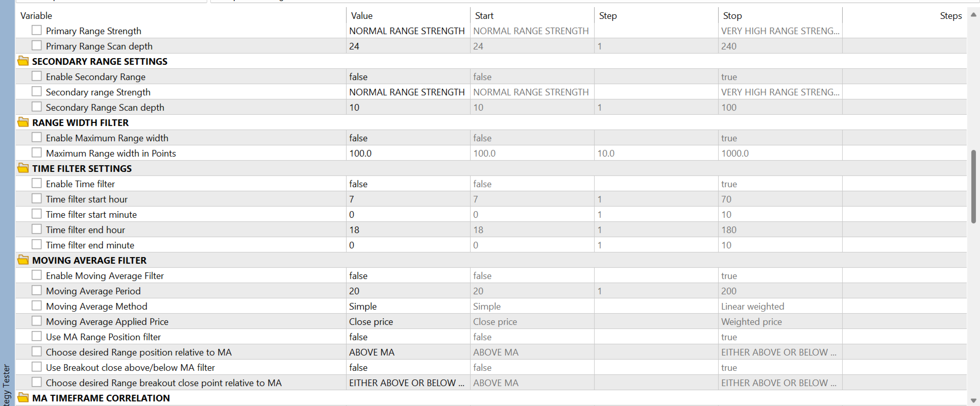980x406 pixels.
Task: Open Moving Average Method value Simple
Action: tap(408, 306)
